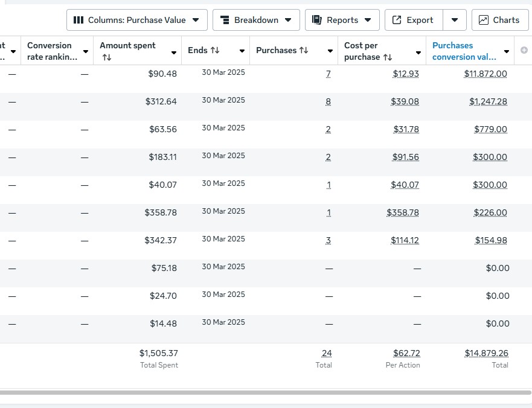Click the Purchases conversion value header
Screen dimensions: 532x408
[x=464, y=51]
